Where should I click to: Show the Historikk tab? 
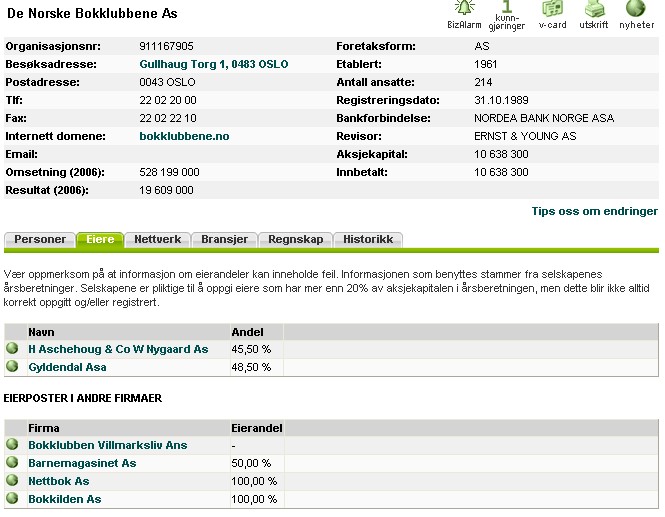click(368, 240)
